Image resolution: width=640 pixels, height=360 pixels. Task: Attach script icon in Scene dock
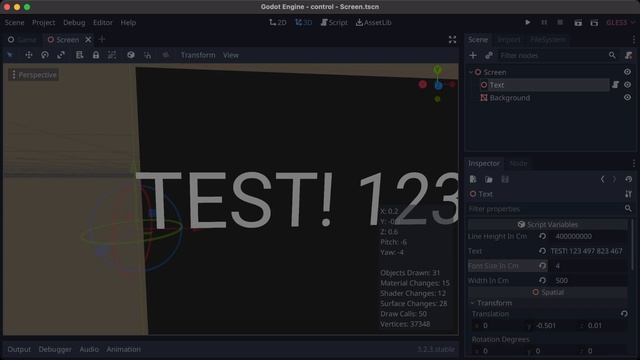tap(628, 55)
